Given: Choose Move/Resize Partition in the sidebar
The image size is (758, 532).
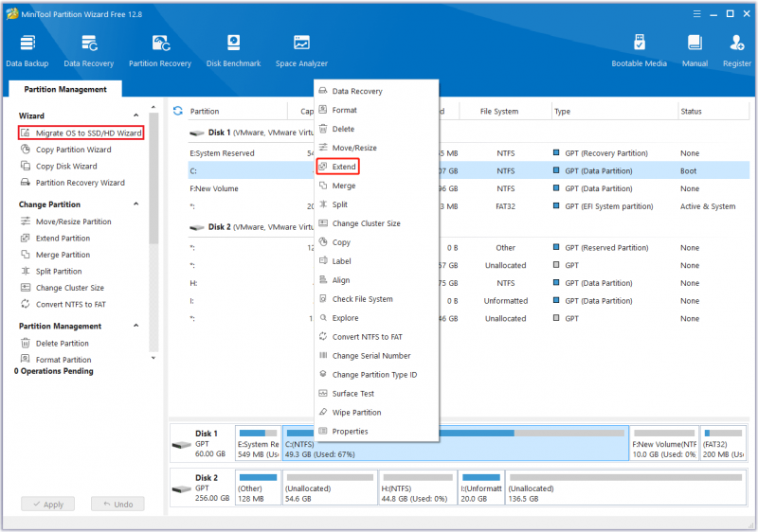Looking at the screenshot, I should click(65, 222).
